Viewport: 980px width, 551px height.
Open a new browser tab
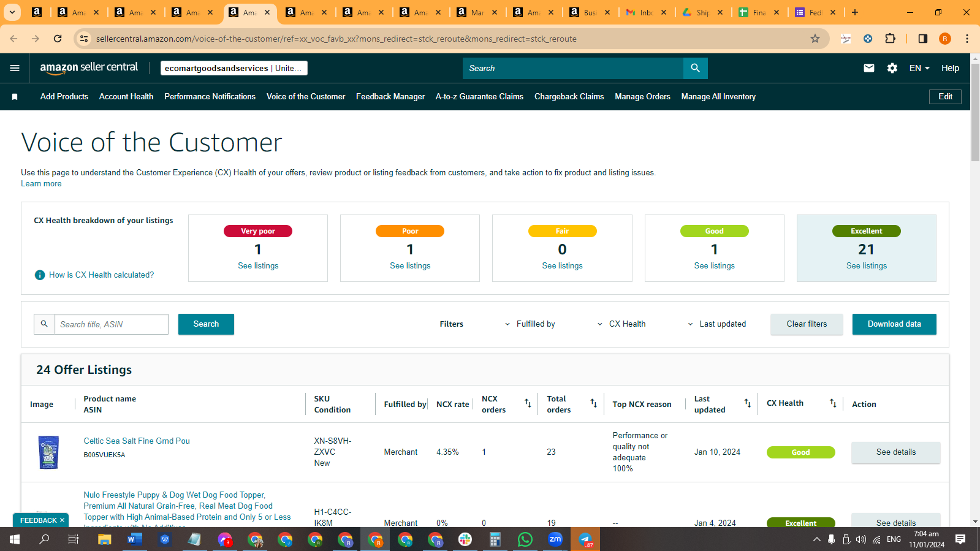(x=855, y=12)
